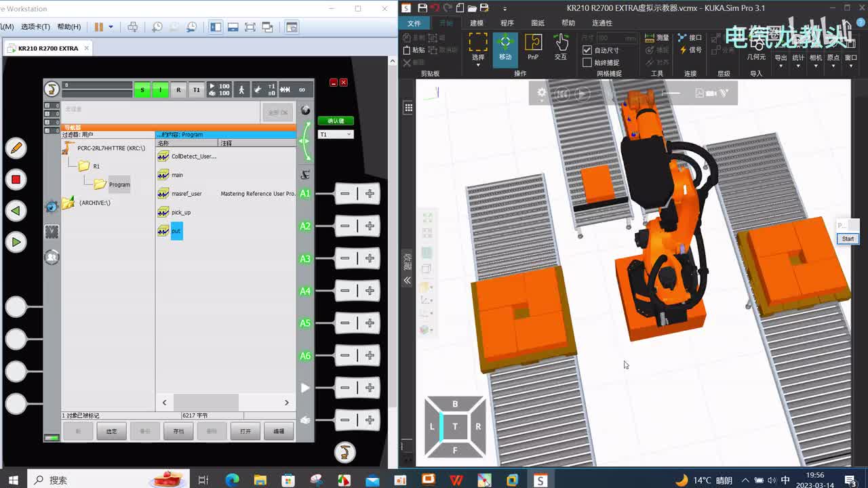Open the tool and base T1 selector

265,89
